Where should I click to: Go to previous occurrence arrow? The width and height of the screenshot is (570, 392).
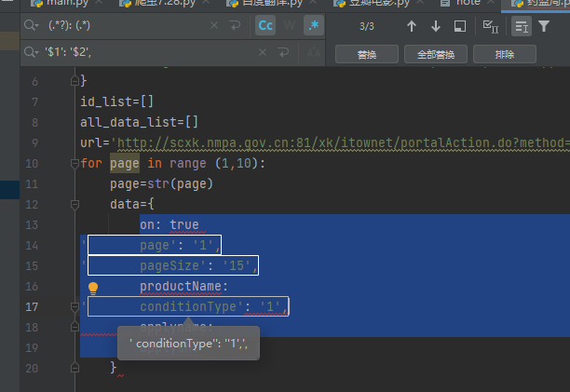pos(411,26)
